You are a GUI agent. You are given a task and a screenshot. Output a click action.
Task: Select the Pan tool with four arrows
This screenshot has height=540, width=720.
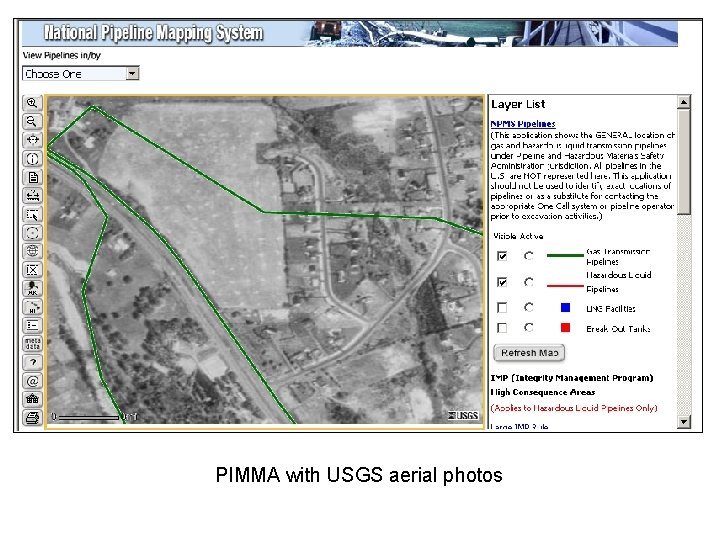click(x=32, y=140)
